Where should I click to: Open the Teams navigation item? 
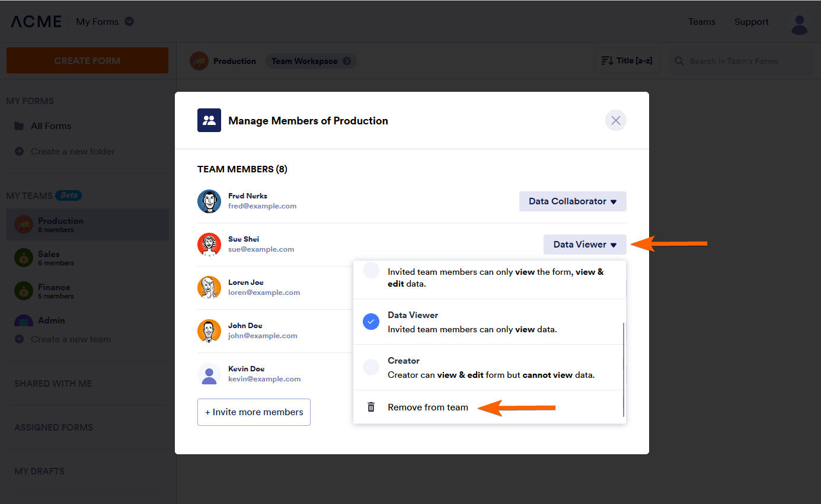[x=702, y=22]
